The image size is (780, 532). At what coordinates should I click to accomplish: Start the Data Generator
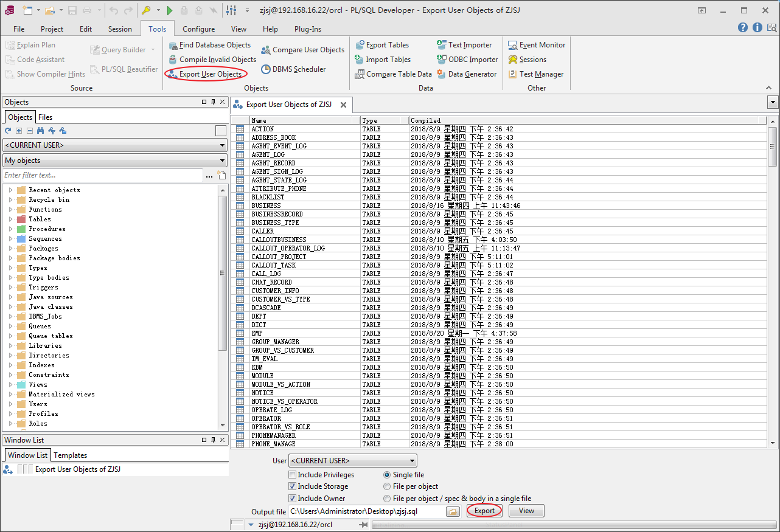click(x=467, y=74)
